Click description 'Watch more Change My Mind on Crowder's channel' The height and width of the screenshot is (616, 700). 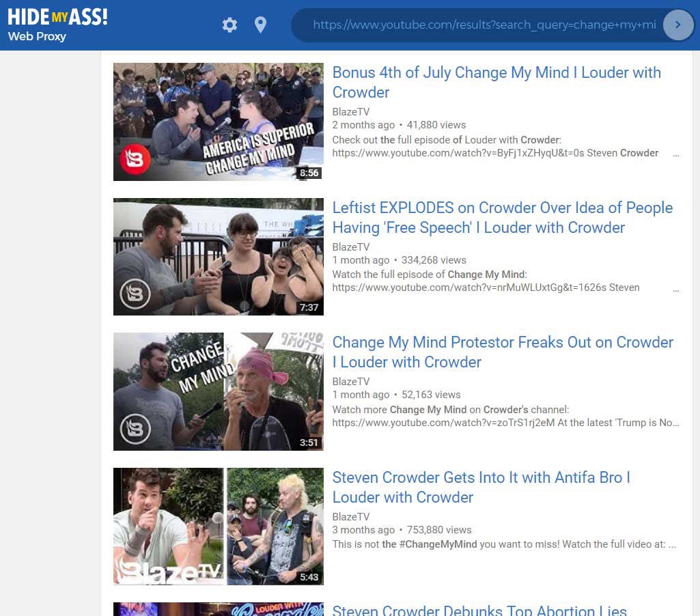click(x=451, y=410)
